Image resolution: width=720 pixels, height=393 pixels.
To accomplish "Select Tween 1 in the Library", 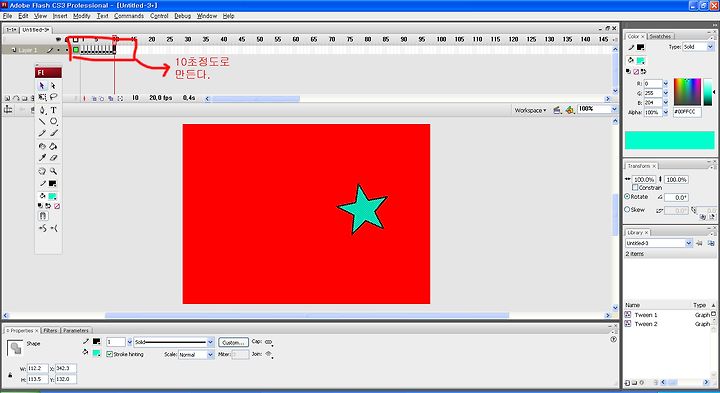I will pos(646,315).
